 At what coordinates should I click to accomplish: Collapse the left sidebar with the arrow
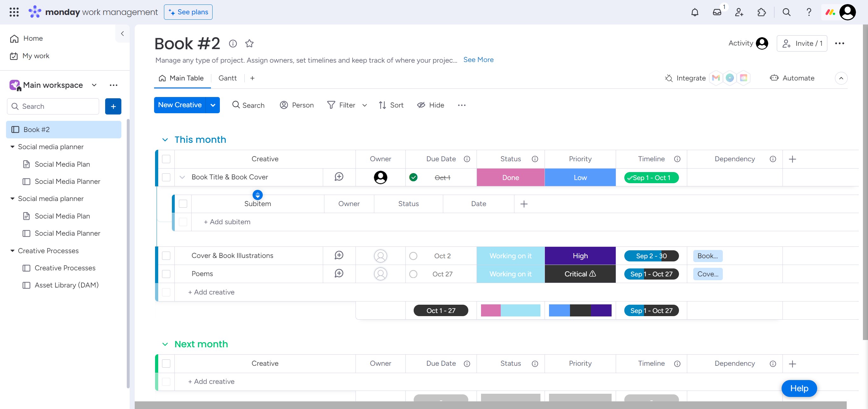pos(122,33)
